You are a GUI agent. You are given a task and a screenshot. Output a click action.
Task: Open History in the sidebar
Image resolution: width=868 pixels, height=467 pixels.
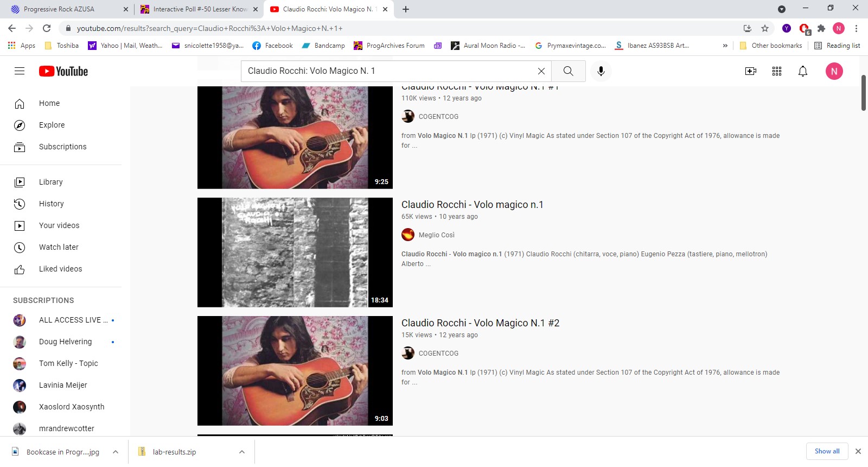pos(61,204)
